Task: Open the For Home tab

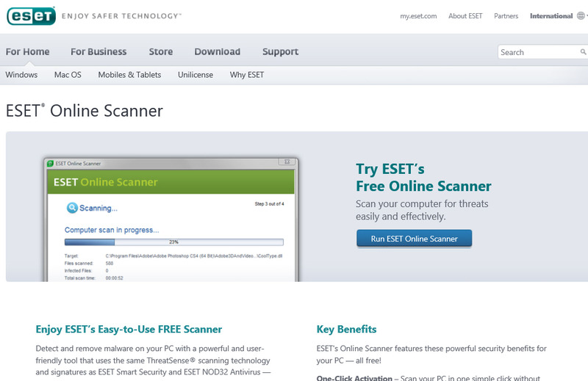Action: click(x=28, y=52)
